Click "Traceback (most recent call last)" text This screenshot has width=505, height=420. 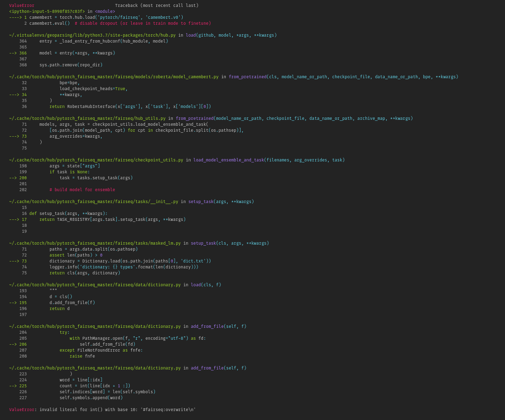click(156, 5)
